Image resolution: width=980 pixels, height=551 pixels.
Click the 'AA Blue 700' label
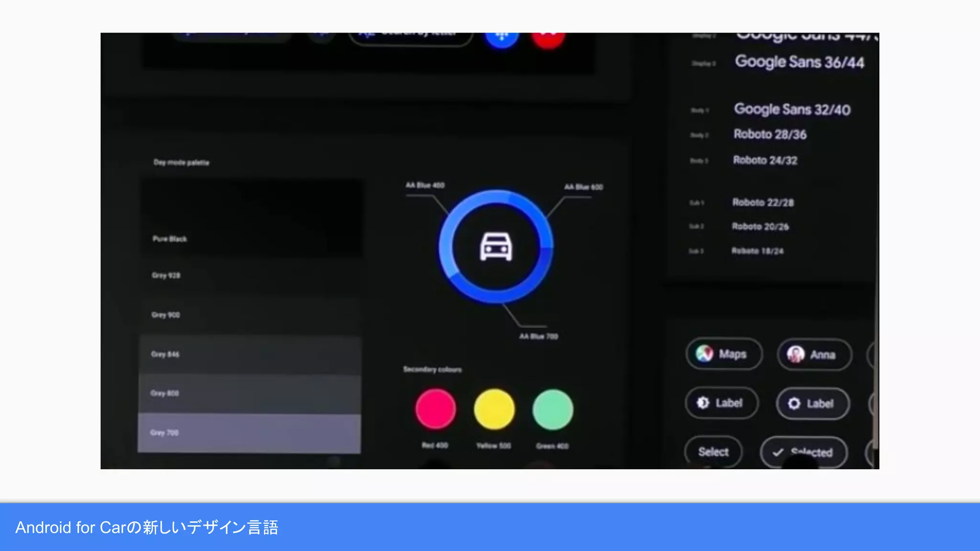539,336
